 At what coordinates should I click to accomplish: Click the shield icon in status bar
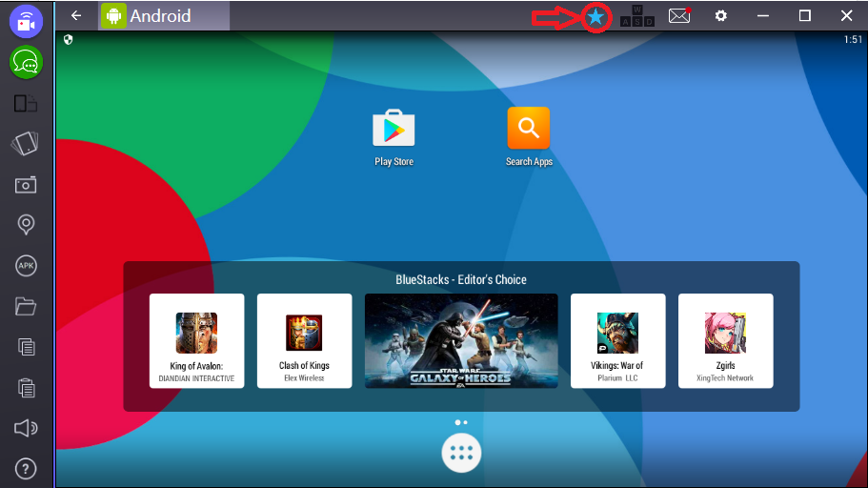tap(68, 39)
